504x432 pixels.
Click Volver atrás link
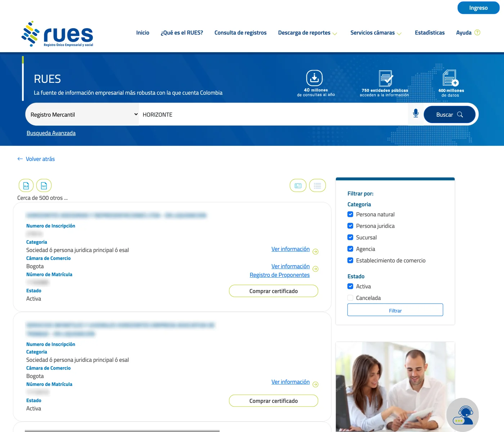(40, 159)
